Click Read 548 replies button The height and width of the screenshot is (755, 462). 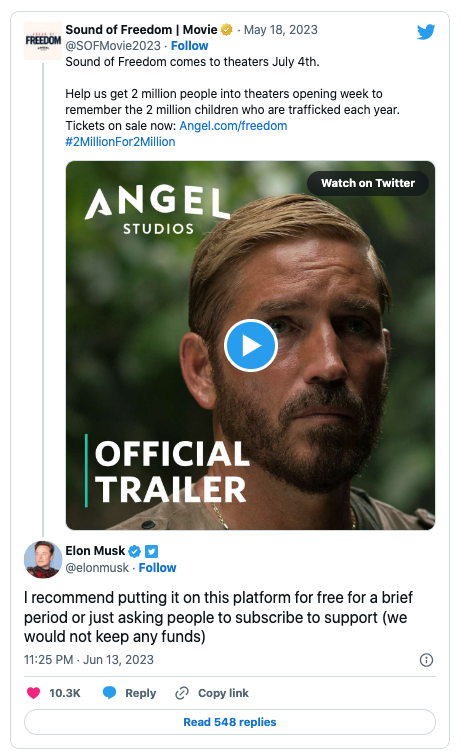230,722
